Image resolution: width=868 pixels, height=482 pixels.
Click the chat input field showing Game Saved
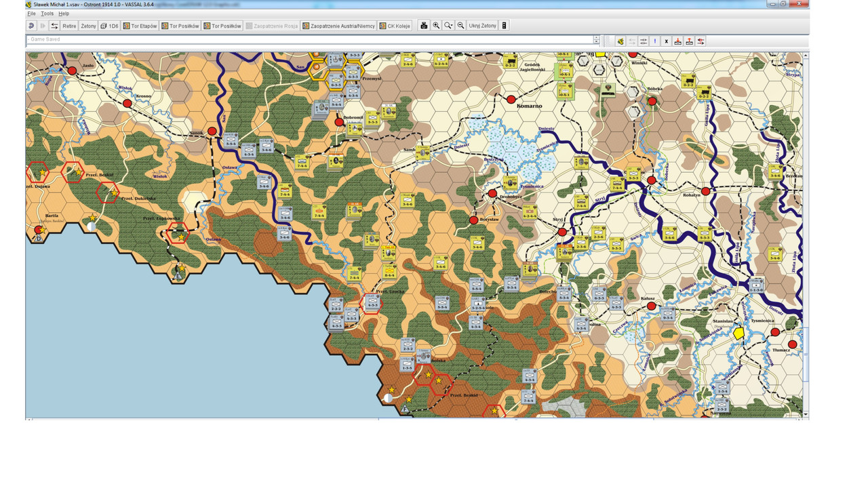(x=309, y=39)
